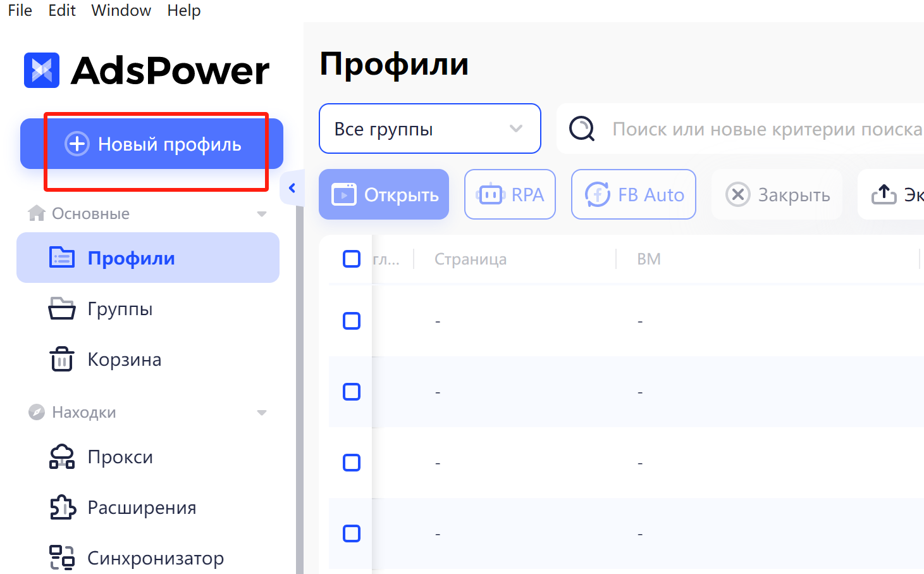
Task: Click the Прокси cloud network icon
Action: pyautogui.click(x=62, y=457)
